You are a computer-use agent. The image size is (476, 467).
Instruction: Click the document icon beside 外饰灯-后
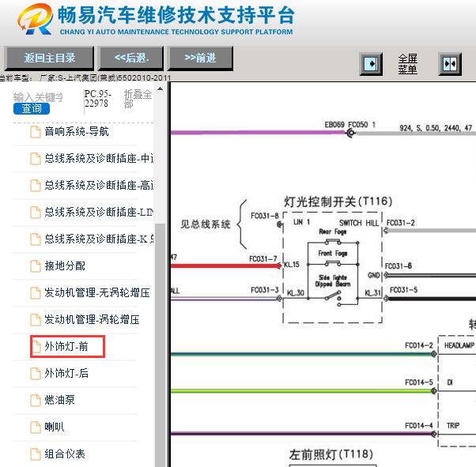(x=36, y=374)
